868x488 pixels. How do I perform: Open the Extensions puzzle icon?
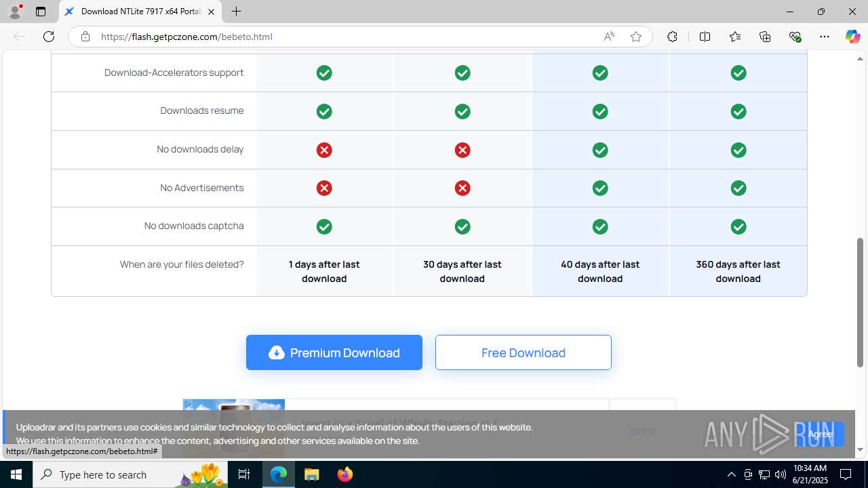coord(672,37)
